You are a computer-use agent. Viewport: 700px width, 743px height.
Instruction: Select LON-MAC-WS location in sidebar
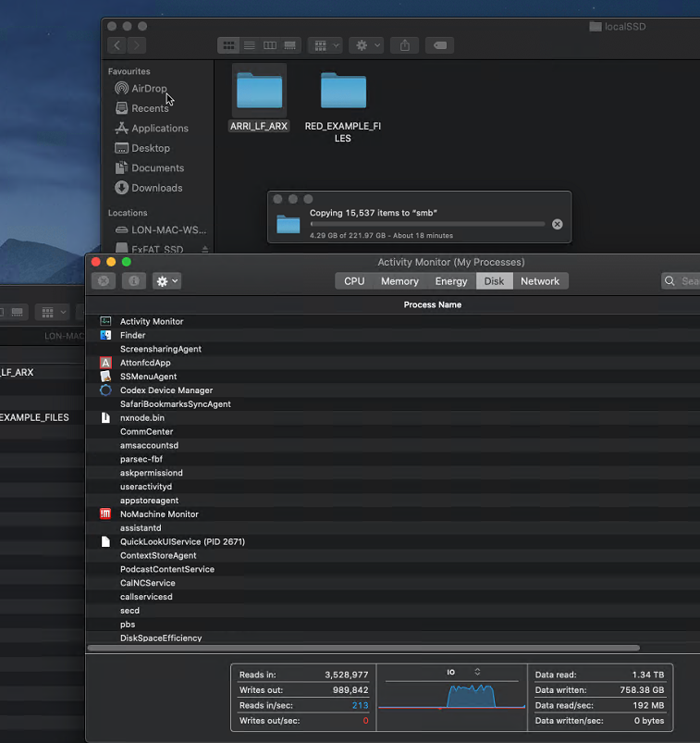pos(161,230)
